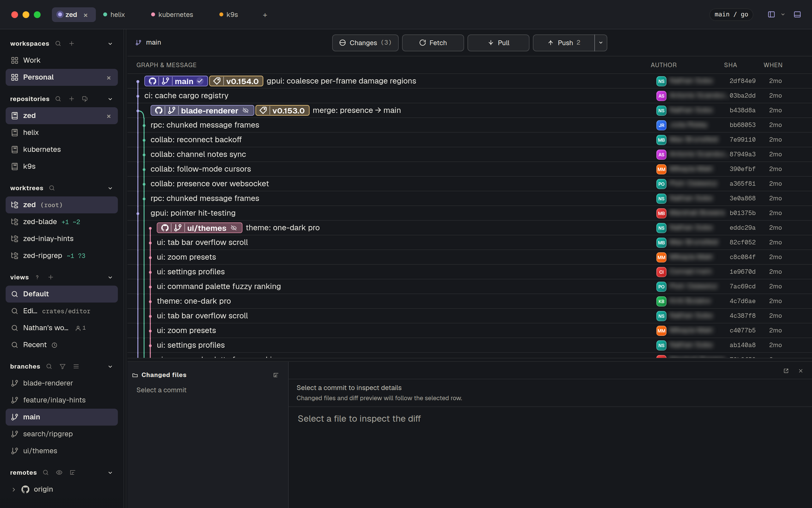Image resolution: width=812 pixels, height=508 pixels.
Task: Search branches via the magnifier icon
Action: [49, 366]
